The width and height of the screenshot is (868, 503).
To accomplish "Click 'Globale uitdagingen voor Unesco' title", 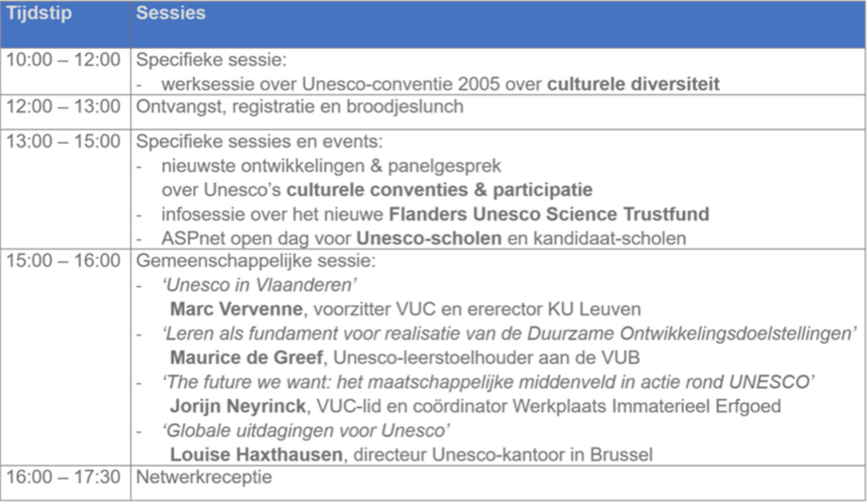I will [306, 431].
